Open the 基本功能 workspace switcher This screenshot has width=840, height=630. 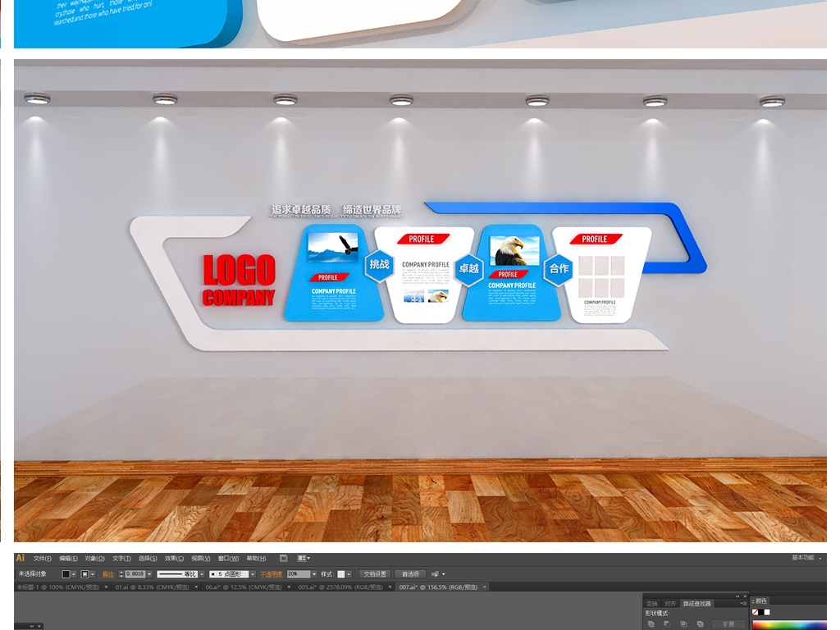pyautogui.click(x=805, y=558)
